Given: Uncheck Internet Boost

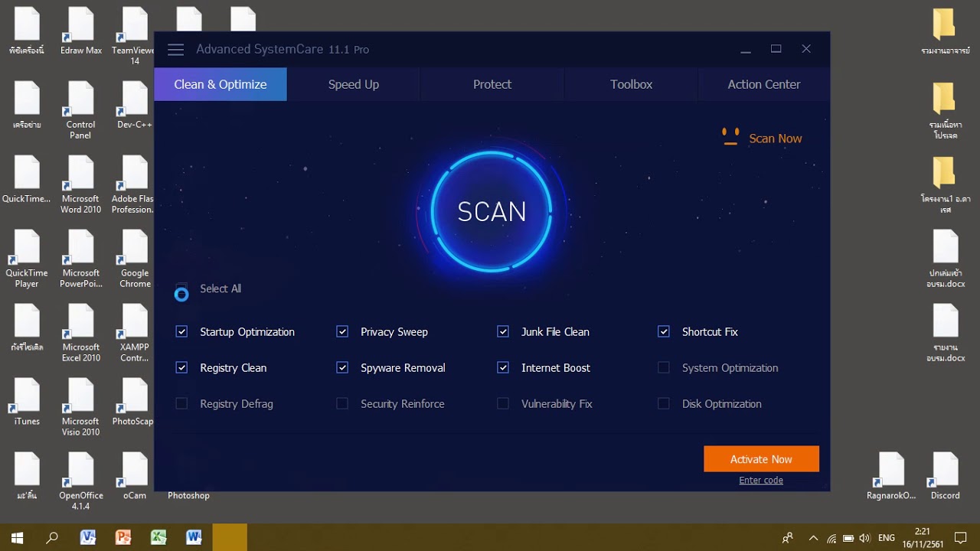Looking at the screenshot, I should click(x=503, y=367).
